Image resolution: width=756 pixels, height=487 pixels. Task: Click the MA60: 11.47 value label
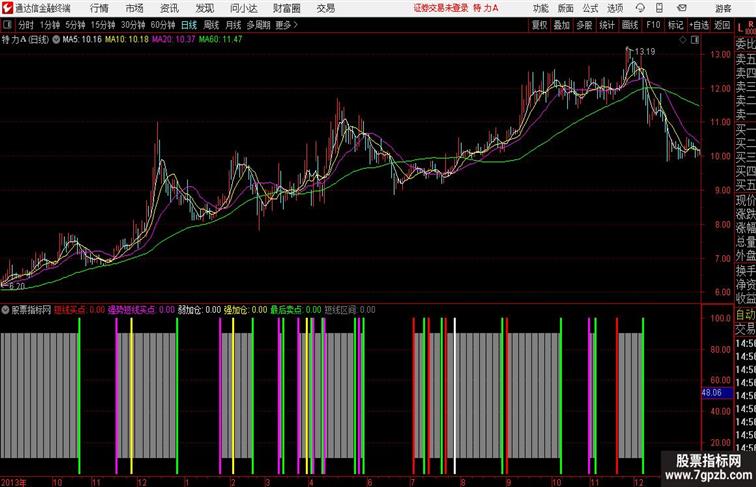(220, 40)
